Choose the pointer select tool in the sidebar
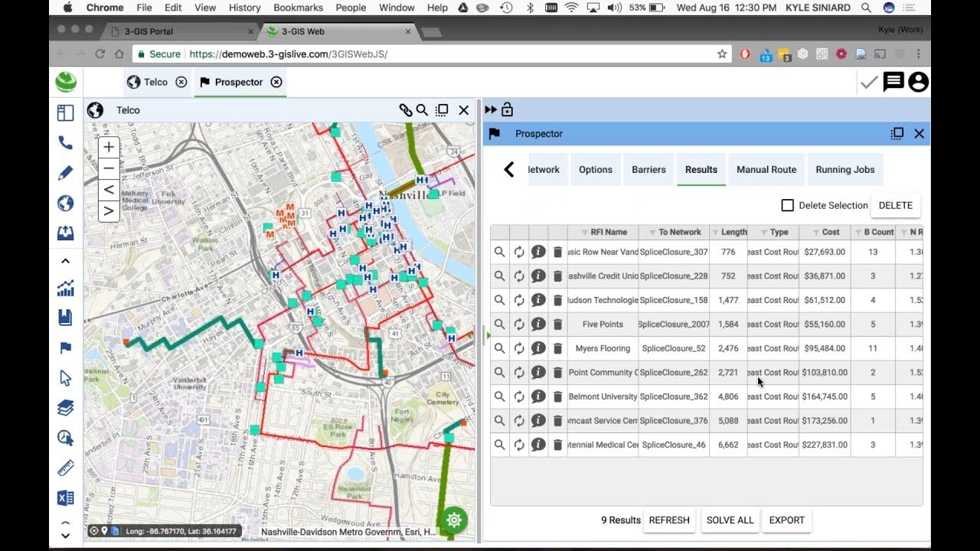This screenshot has height=551, width=980. 65,378
